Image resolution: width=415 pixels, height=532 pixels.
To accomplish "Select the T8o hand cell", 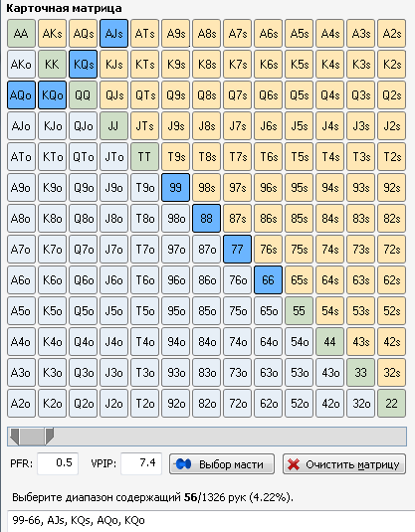I will click(x=144, y=218).
